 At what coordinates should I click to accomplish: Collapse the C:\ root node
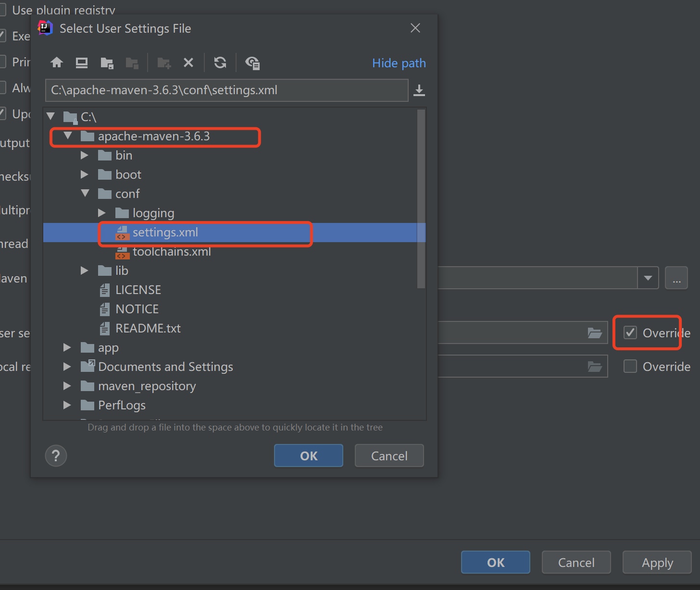(50, 116)
